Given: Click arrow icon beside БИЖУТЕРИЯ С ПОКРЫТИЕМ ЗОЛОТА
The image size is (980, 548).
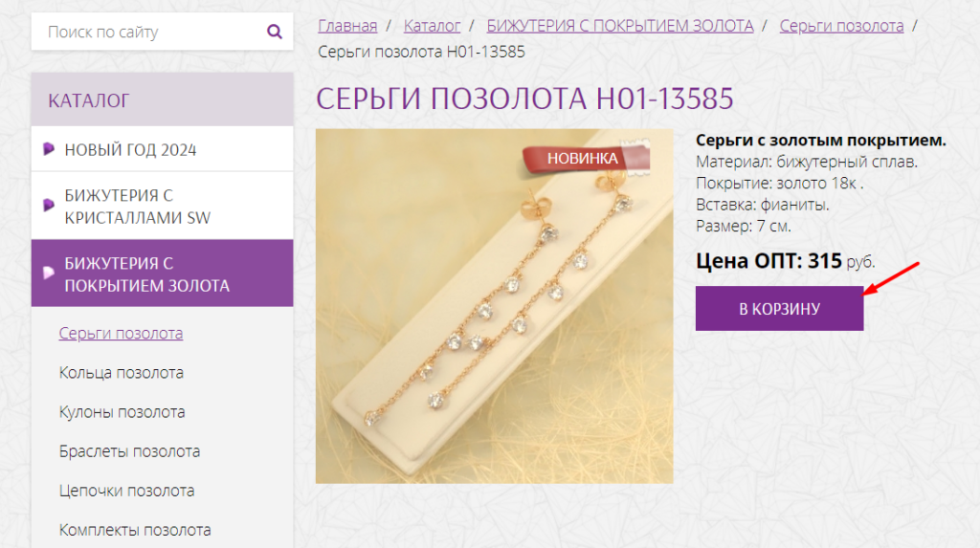Looking at the screenshot, I should point(49,273).
